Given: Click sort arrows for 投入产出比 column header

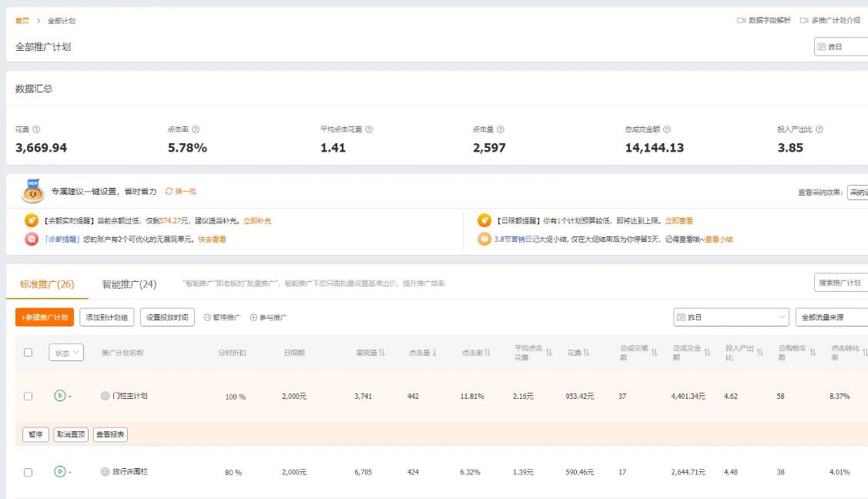Looking at the screenshot, I should [x=760, y=353].
